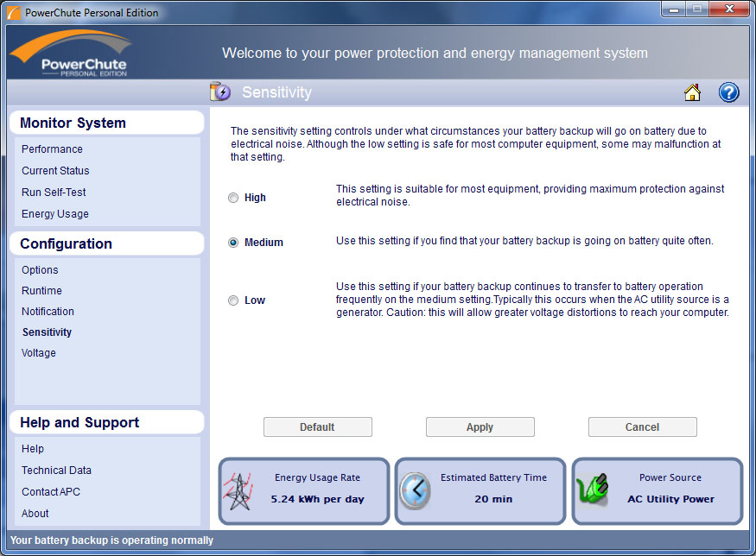Image resolution: width=756 pixels, height=556 pixels.
Task: Select the High sensitivity radio button
Action: tap(233, 198)
